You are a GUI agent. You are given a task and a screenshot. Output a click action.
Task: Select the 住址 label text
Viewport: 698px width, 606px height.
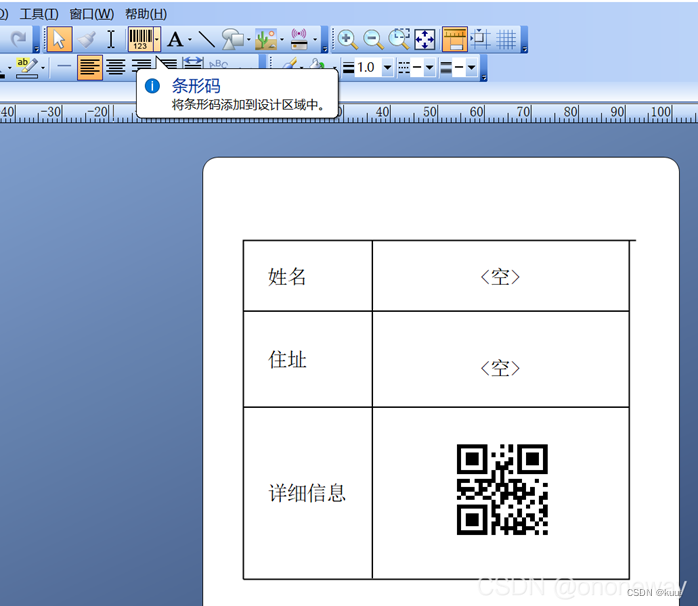288,359
